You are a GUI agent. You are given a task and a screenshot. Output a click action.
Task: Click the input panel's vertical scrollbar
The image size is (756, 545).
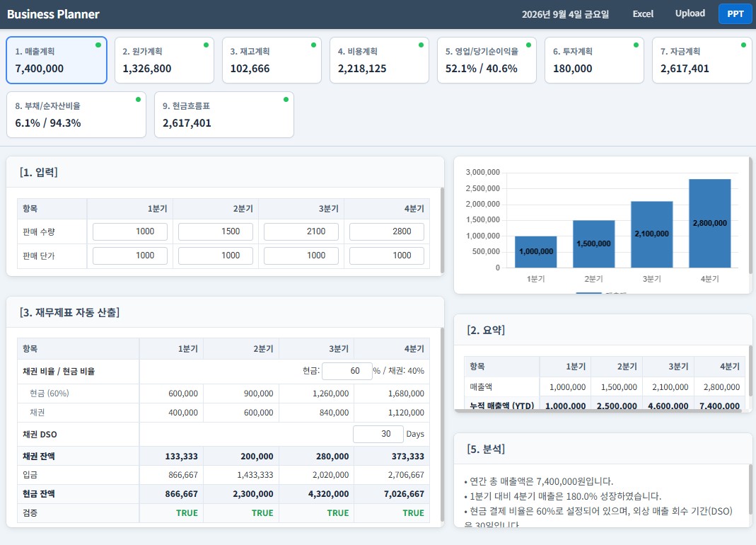tap(442, 231)
